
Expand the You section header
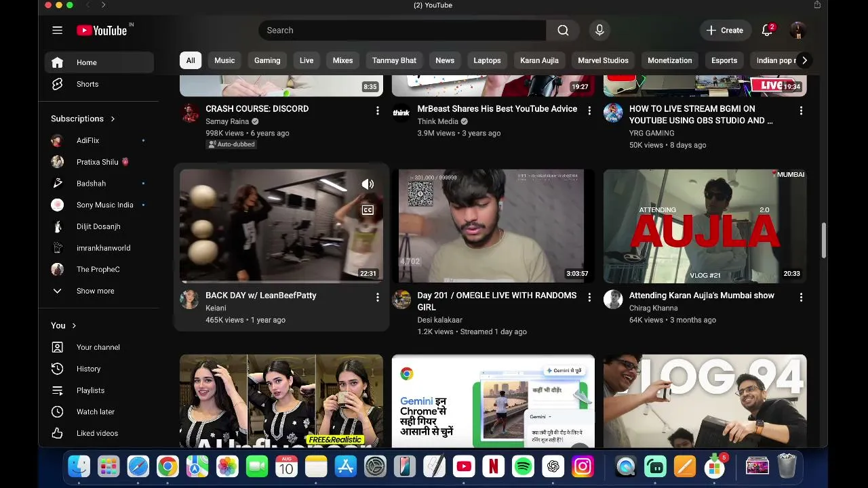(64, 325)
